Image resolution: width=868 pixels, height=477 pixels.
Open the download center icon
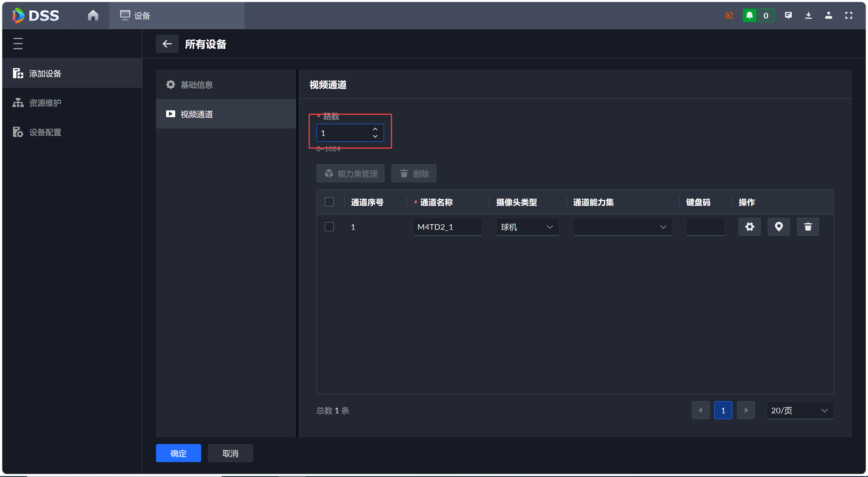pyautogui.click(x=808, y=16)
